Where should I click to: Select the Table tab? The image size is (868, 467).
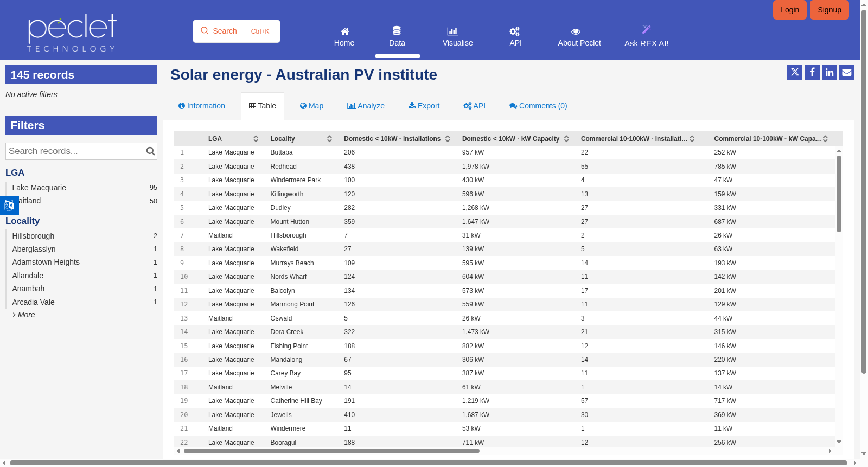click(263, 106)
